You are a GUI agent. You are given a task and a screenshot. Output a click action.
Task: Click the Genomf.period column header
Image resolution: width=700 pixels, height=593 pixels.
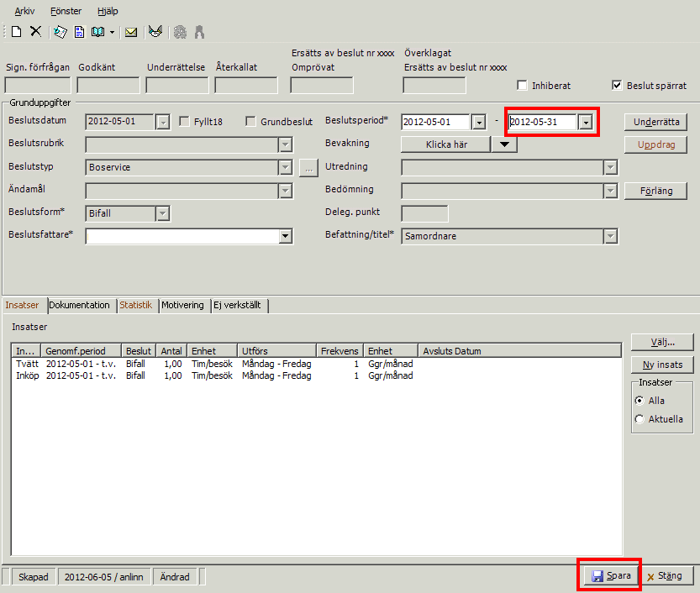[81, 351]
